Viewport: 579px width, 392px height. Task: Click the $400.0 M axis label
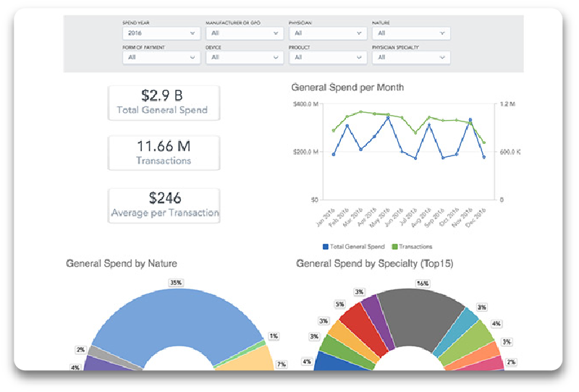click(305, 104)
